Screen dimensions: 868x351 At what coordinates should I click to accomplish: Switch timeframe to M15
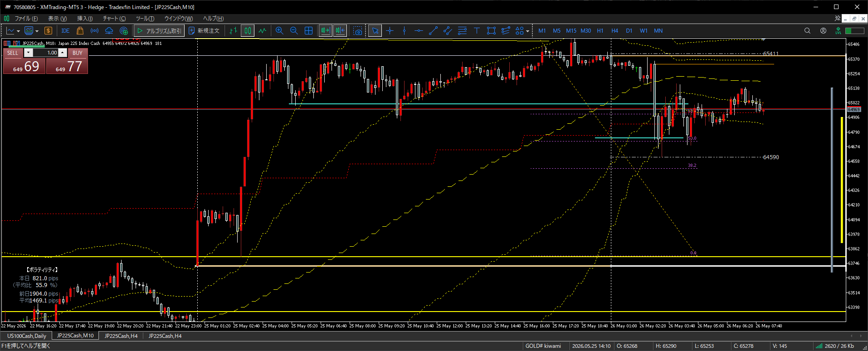click(571, 31)
